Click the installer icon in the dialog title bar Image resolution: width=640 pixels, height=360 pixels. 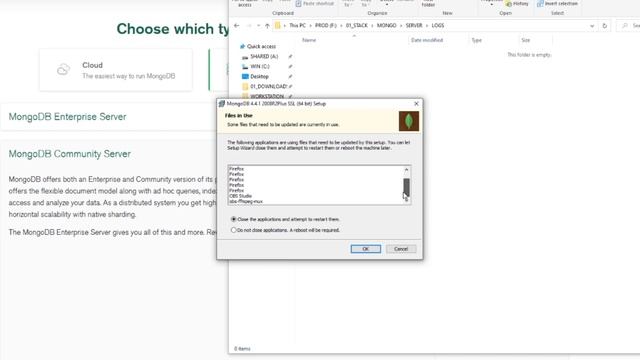pyautogui.click(x=222, y=104)
